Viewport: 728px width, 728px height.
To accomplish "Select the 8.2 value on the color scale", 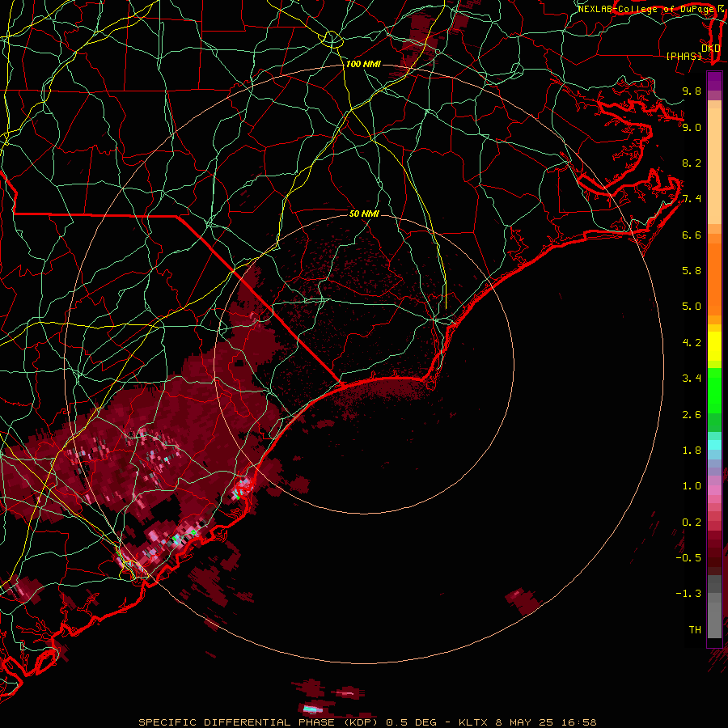I will tap(692, 163).
